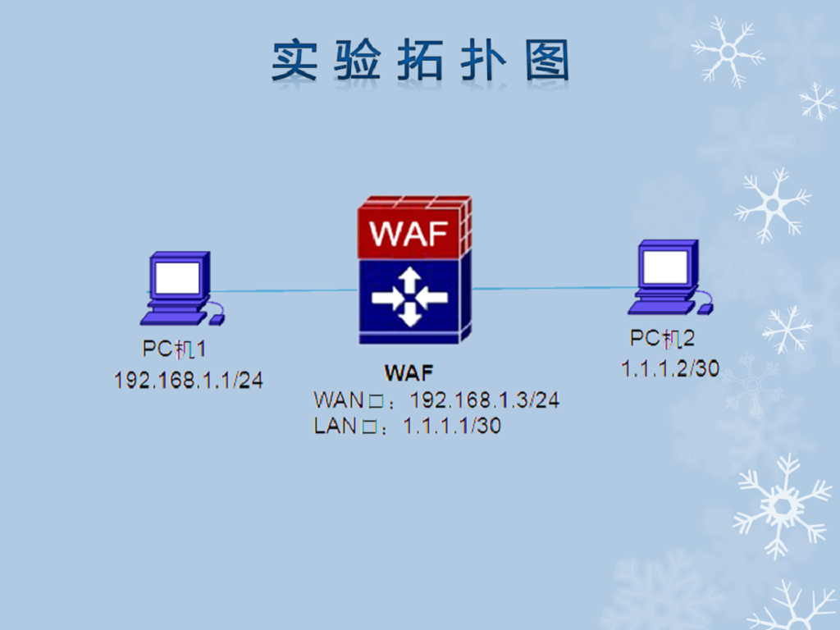Select the mouse next to PC机2
Image resolution: width=840 pixels, height=630 pixels.
705,309
